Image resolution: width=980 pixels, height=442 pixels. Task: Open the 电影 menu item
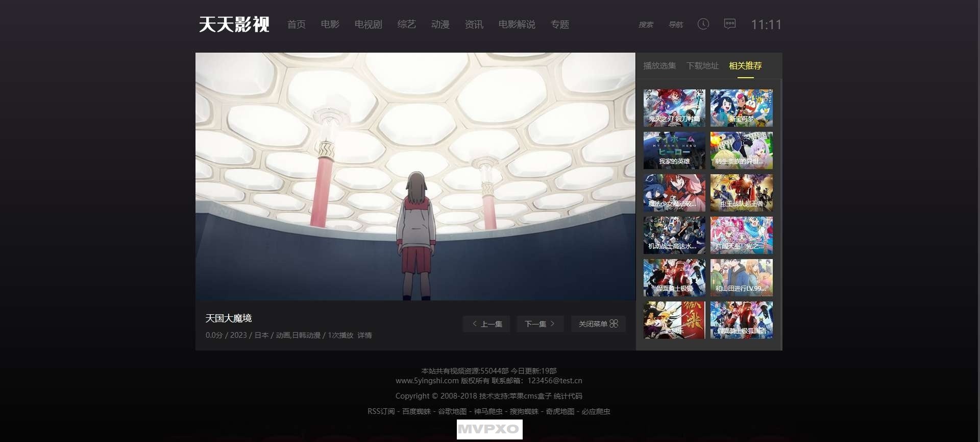tap(330, 25)
